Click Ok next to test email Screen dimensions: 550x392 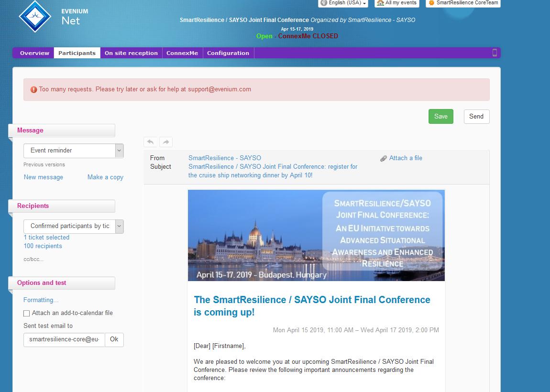[114, 339]
